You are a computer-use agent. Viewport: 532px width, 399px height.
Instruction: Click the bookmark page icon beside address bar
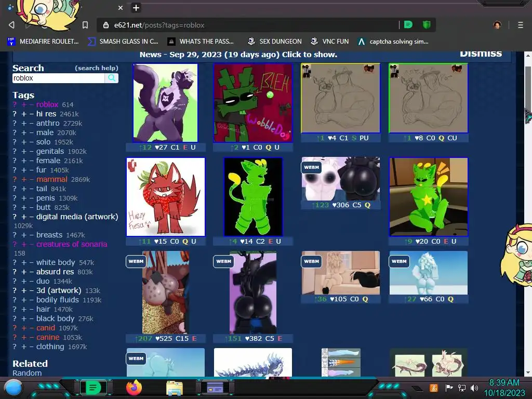[85, 25]
